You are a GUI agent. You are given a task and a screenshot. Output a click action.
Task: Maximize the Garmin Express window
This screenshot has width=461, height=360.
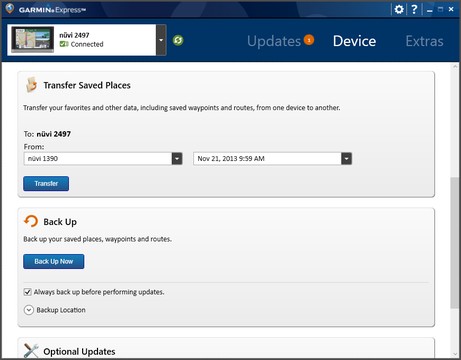(x=441, y=9)
